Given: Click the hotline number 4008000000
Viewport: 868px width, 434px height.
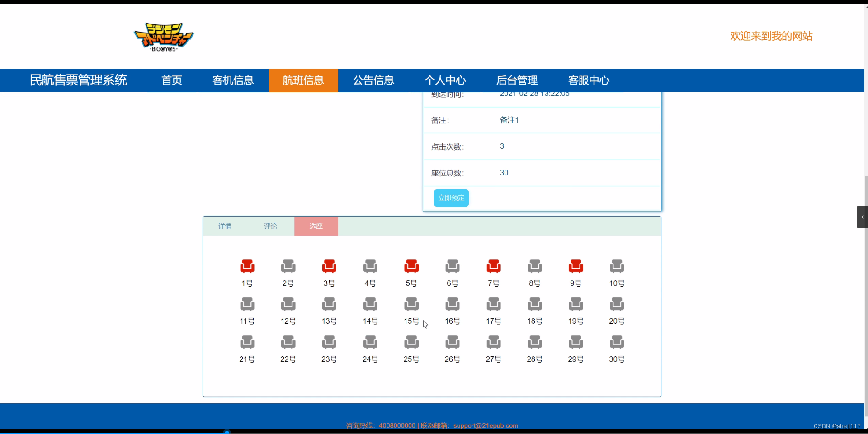Looking at the screenshot, I should coord(397,425).
